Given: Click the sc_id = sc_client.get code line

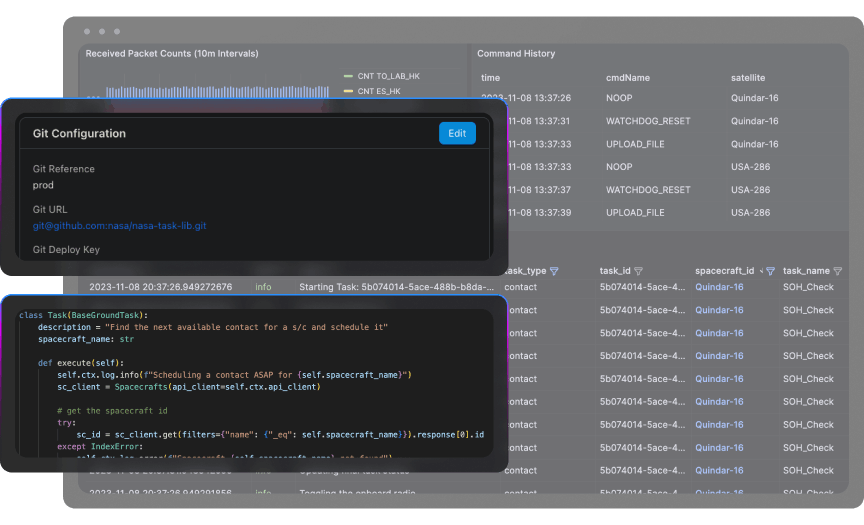Looking at the screenshot, I should click(x=280, y=435).
